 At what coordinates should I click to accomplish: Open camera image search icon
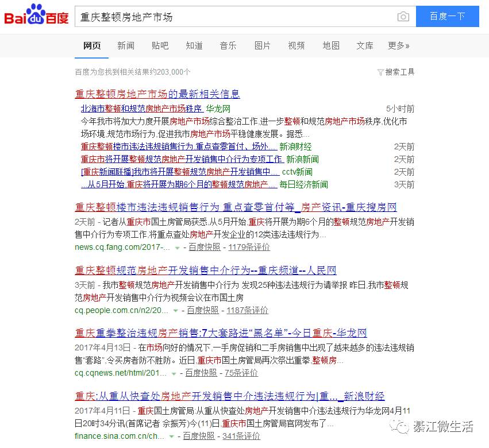click(x=403, y=16)
